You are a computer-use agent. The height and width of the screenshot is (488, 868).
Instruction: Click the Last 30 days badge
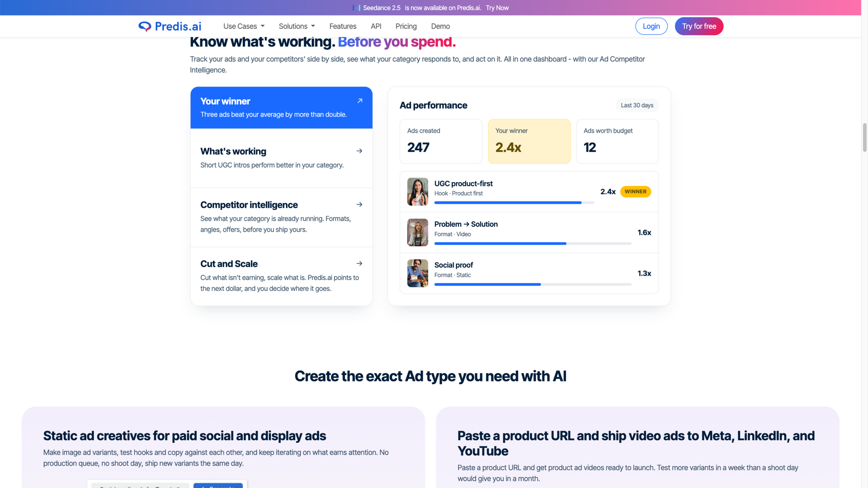coord(637,105)
